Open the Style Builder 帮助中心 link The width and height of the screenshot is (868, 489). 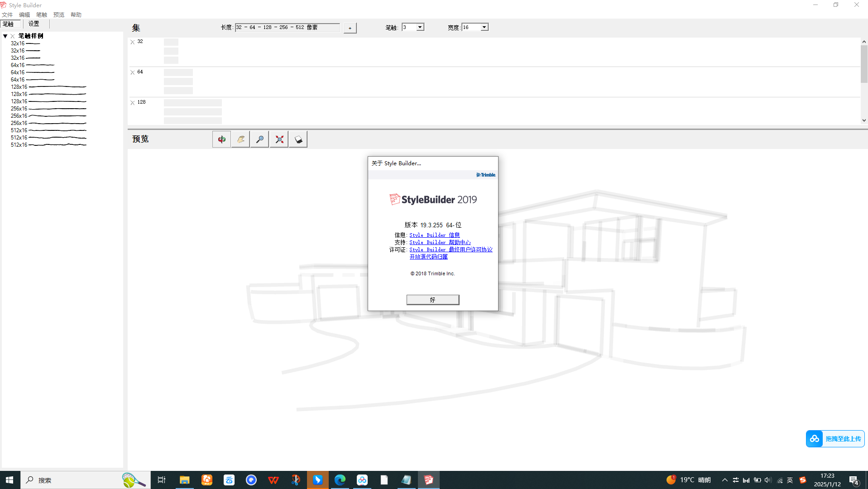[x=440, y=242]
